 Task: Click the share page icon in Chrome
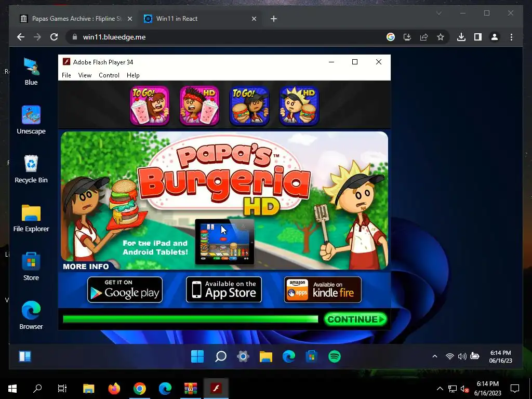click(424, 37)
